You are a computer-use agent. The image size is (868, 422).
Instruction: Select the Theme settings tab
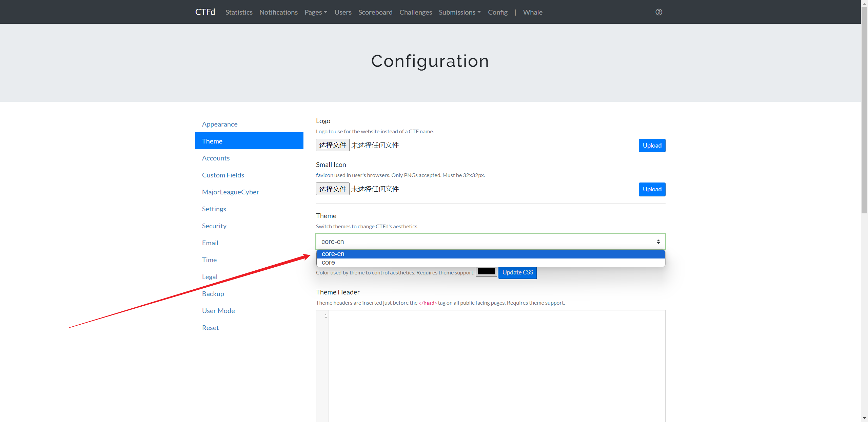pyautogui.click(x=249, y=141)
